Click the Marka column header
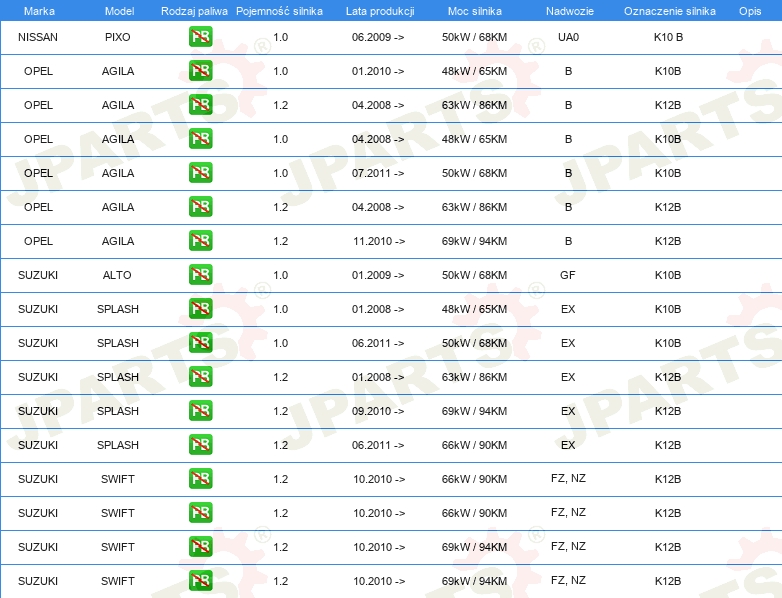Screen dimensions: 782x598 [39, 11]
